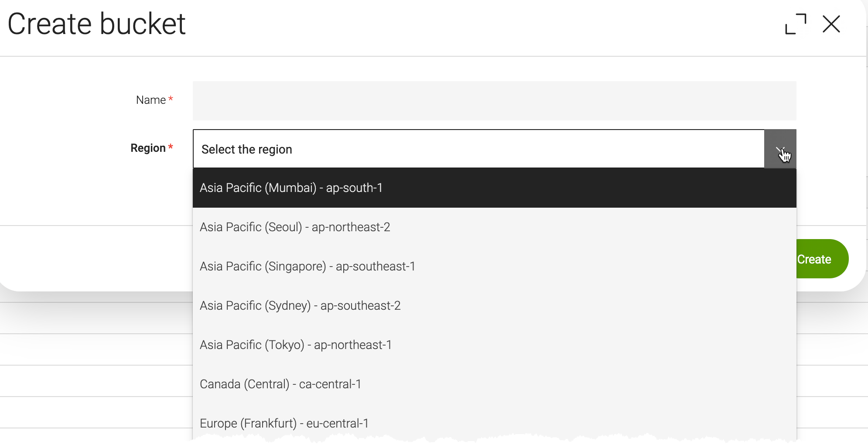Image resolution: width=868 pixels, height=445 pixels.
Task: Click inside the empty Name input box
Action: click(493, 100)
